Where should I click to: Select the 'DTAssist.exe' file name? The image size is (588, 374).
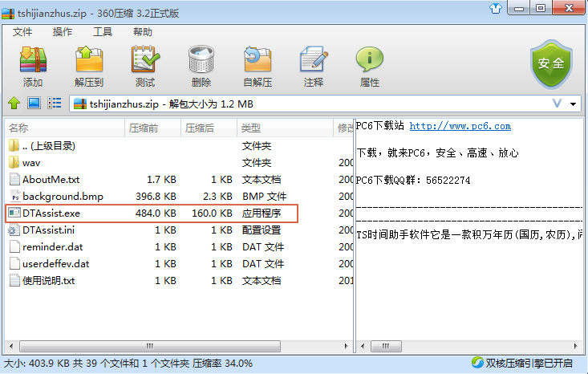(51, 213)
